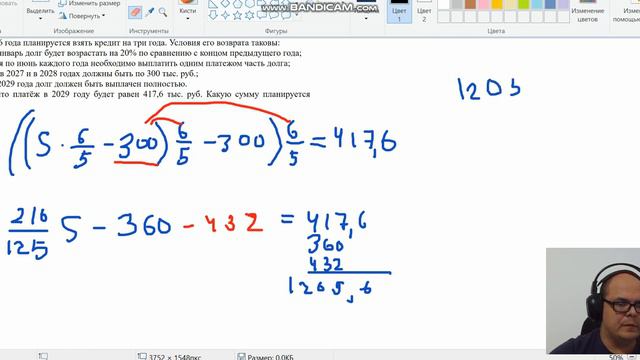Click the file size disk icon
Screen dimensions: 640x360
click(241, 356)
